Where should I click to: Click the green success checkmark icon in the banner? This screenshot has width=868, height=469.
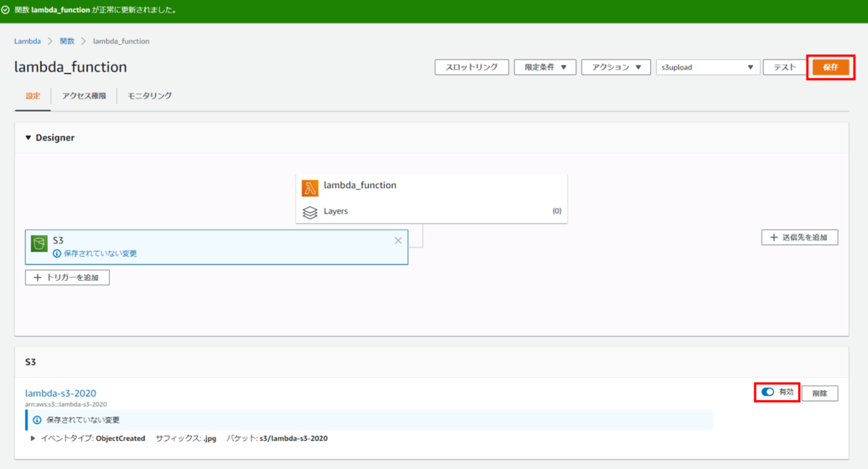[7, 11]
